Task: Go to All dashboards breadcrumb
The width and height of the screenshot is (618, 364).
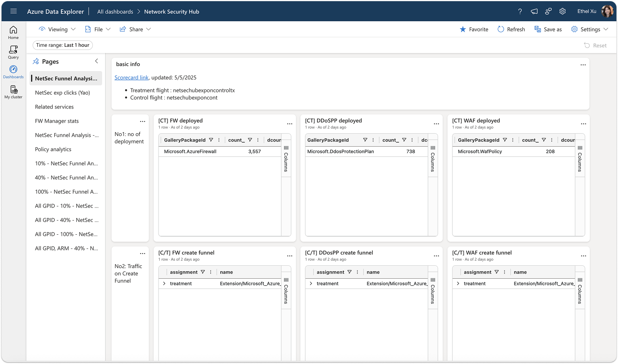Action: click(x=115, y=12)
